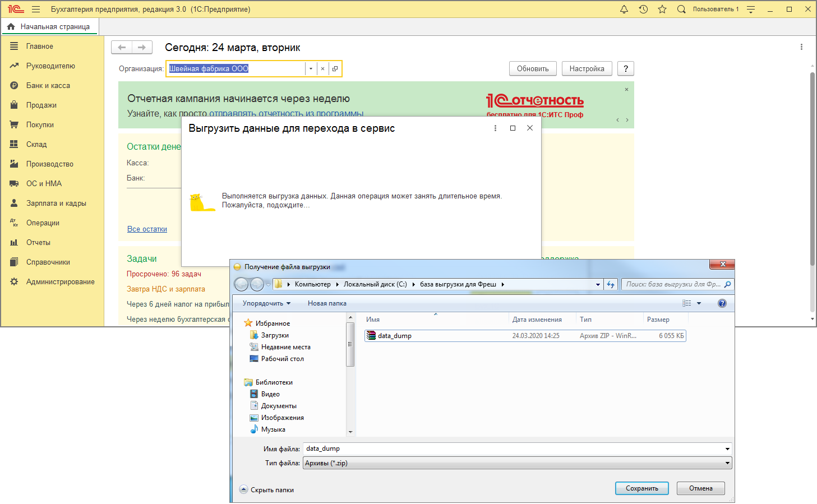Image resolution: width=817 pixels, height=504 pixels.
Task: Click Forward button in file dialog
Action: [x=257, y=284]
